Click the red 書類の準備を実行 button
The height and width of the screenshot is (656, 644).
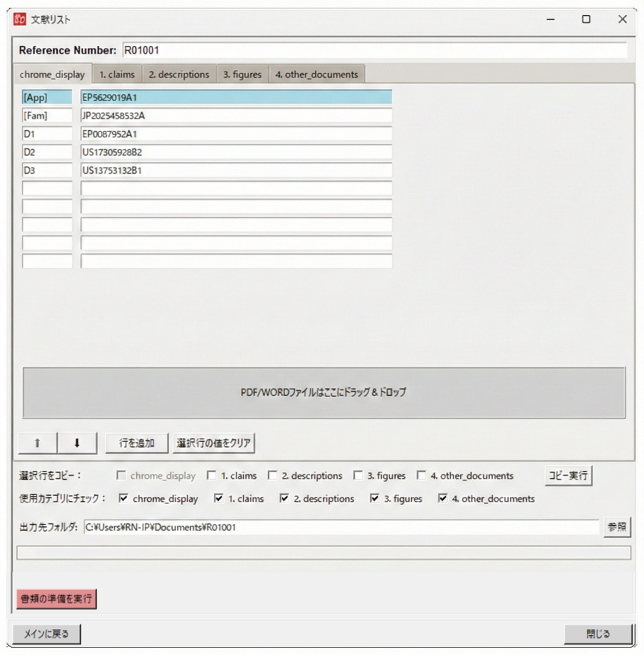pos(56,599)
